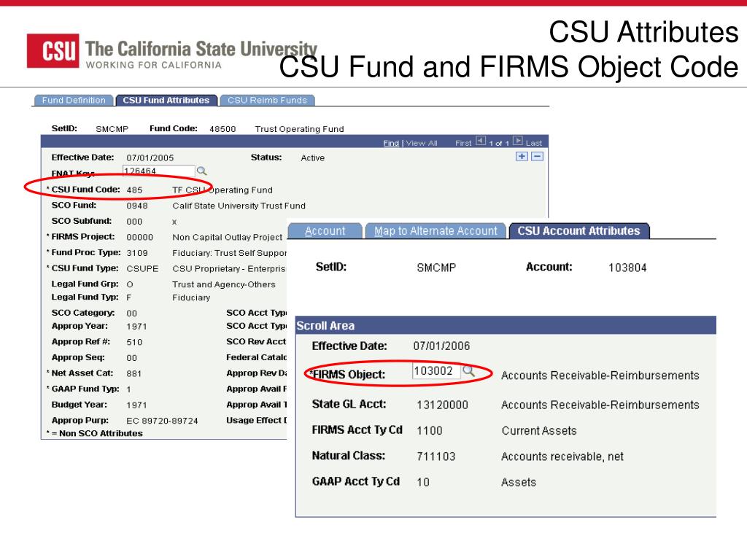Click the '* = Non SCO Attributes' note

(94, 433)
